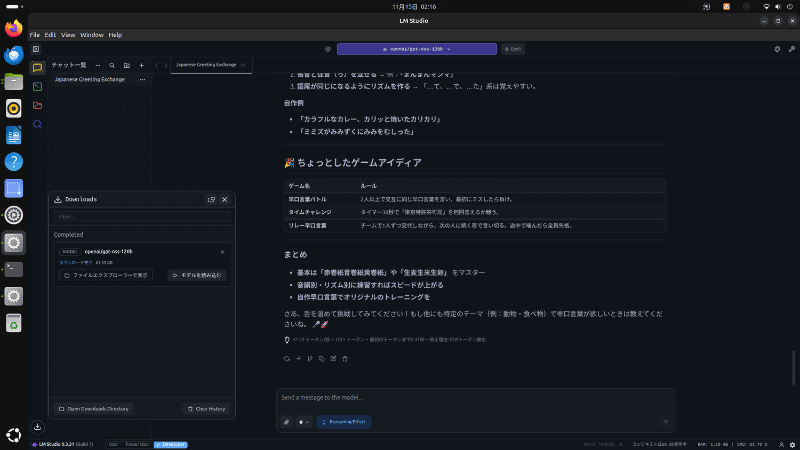Image resolution: width=800 pixels, height=450 pixels.
Task: Click the lightbulb stats icon
Action: point(287,340)
